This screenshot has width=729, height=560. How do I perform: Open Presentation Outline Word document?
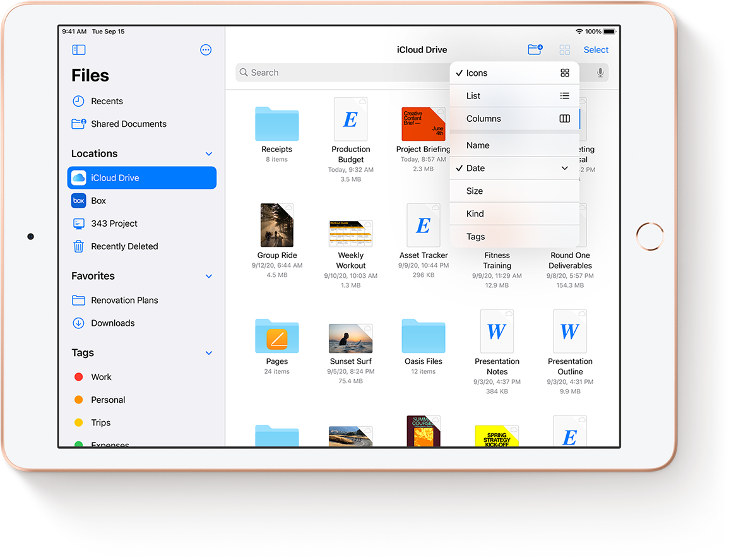570,331
